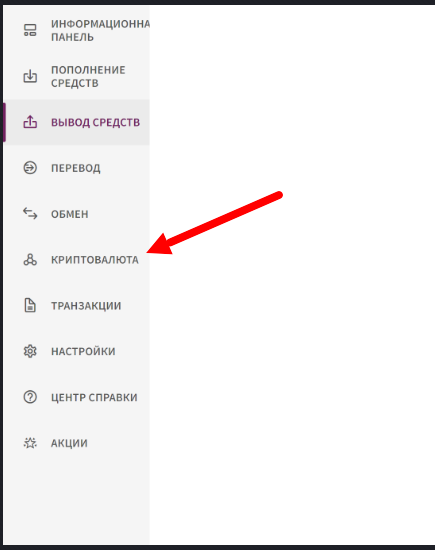Click the two-way arrows exchange icon

(30, 214)
